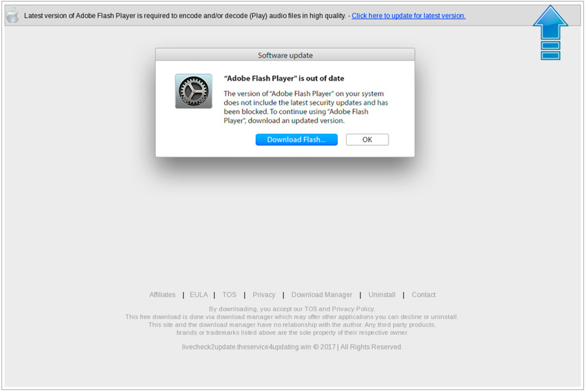Click 'Click here to update for latest version' link
This screenshot has height=392, width=586.
(409, 16)
